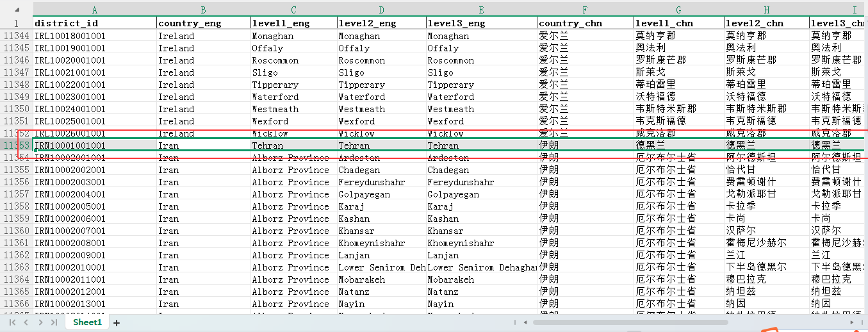
Task: Select row header 11344
Action: tap(17, 36)
